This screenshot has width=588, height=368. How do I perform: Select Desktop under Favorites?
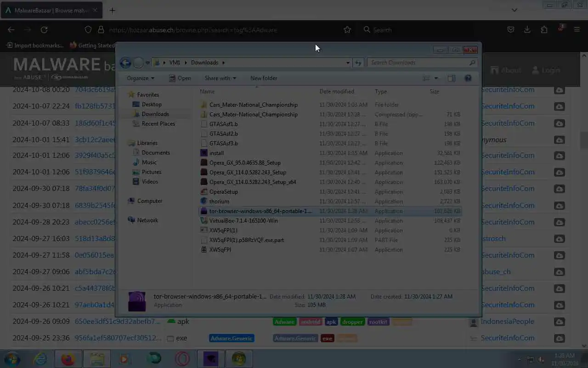152,104
